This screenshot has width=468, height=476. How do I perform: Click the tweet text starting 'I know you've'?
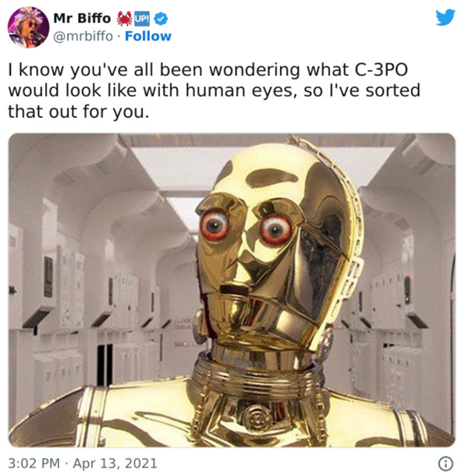pyautogui.click(x=214, y=91)
